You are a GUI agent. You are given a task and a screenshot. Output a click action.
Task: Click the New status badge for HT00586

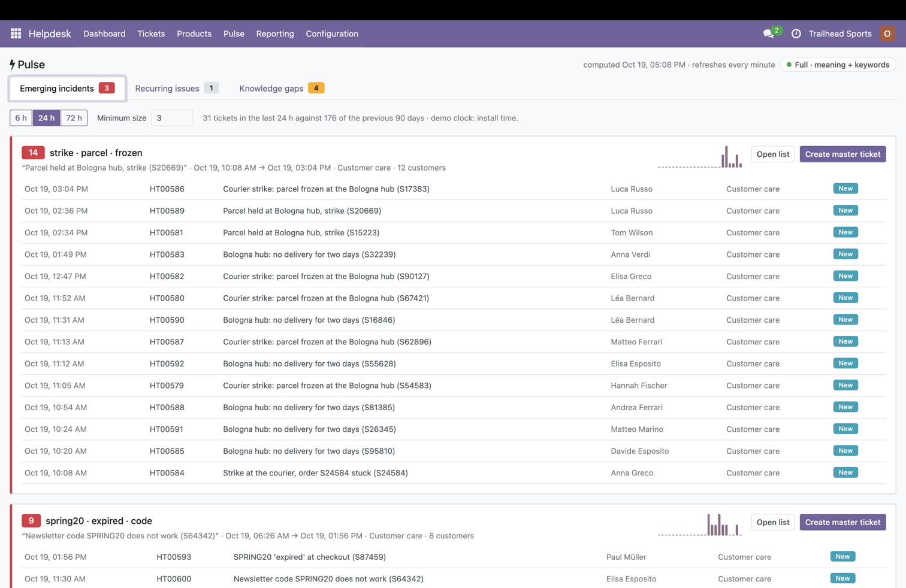click(x=845, y=189)
